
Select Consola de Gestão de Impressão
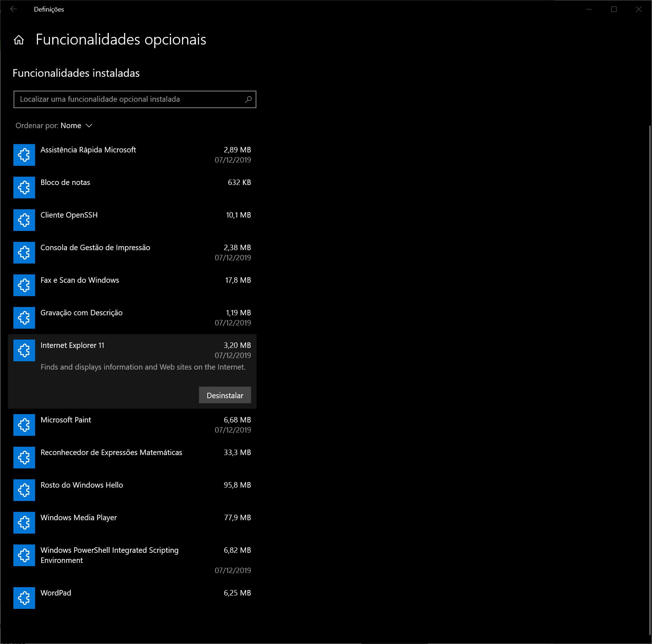[x=95, y=248]
